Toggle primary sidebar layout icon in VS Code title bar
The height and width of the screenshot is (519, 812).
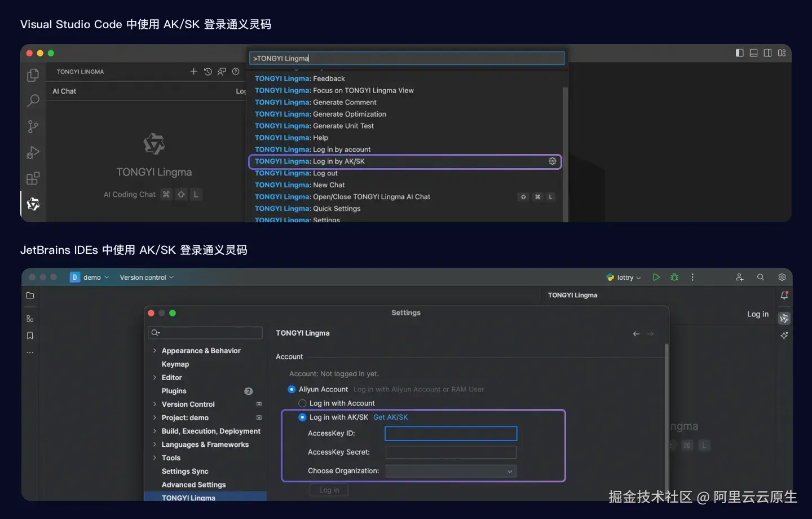tap(740, 53)
